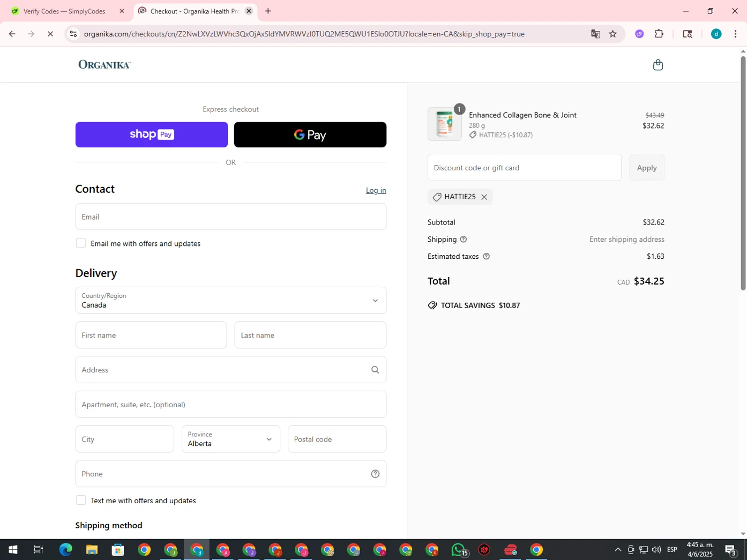The image size is (747, 560).
Task: Show hidden system tray icons
Action: 618,550
